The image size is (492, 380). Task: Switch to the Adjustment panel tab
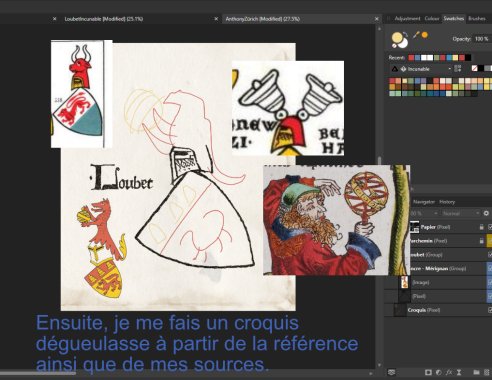407,19
